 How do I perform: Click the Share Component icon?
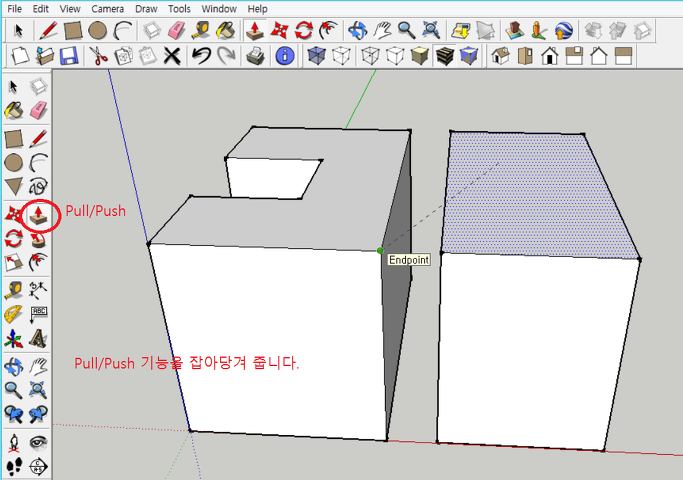click(642, 30)
